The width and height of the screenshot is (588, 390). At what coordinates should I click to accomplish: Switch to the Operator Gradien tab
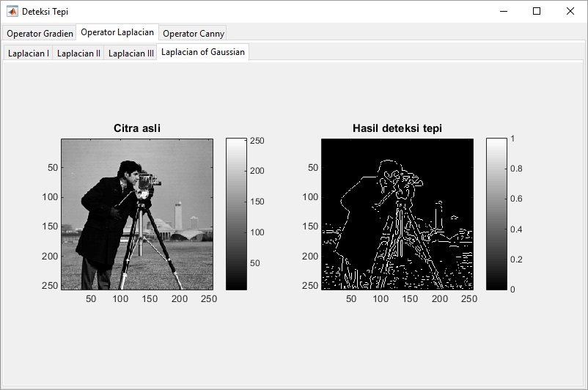point(40,34)
